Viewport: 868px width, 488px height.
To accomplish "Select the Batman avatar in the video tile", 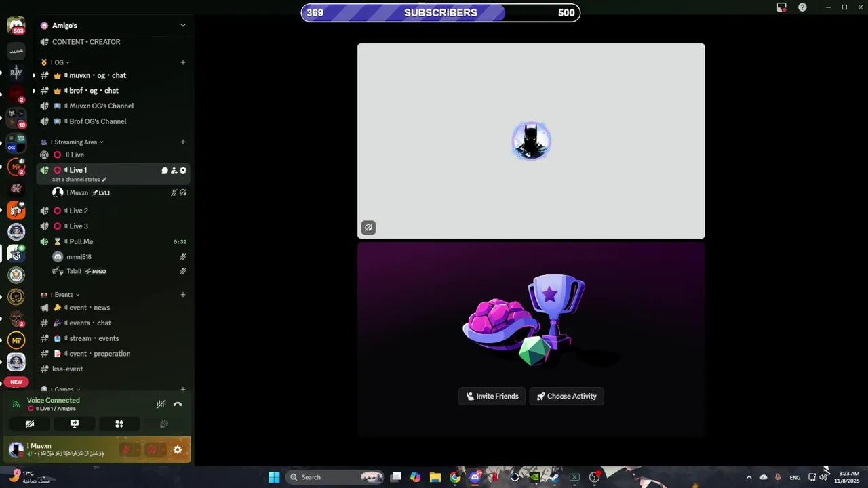I will click(x=531, y=141).
